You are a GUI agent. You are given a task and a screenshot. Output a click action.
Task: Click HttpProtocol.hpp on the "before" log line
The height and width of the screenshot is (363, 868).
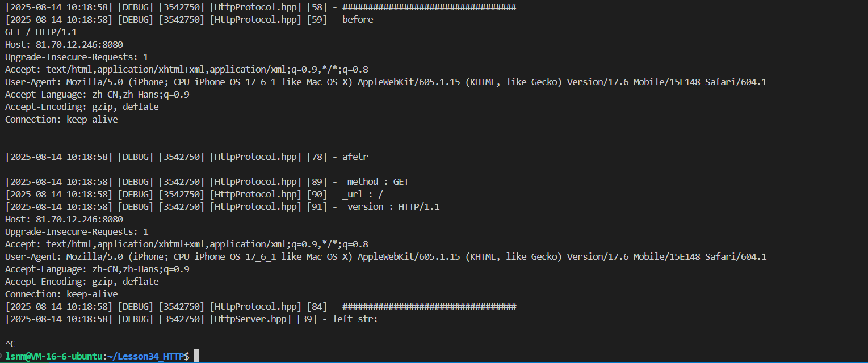click(x=255, y=19)
